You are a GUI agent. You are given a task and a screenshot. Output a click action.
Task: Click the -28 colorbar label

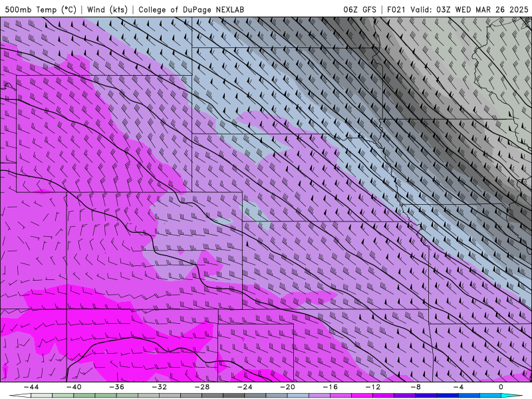202,387
